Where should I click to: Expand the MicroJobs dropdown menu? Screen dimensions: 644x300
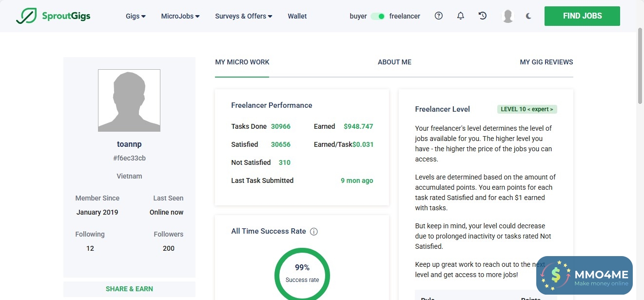point(180,16)
